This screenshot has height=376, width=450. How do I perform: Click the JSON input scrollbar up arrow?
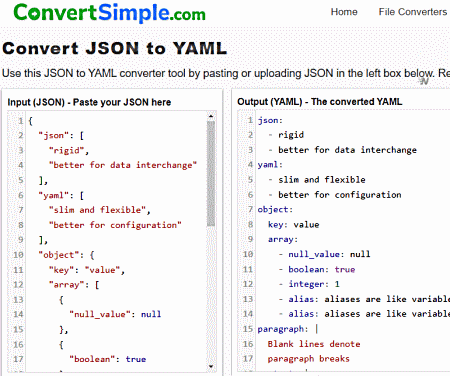(x=211, y=116)
